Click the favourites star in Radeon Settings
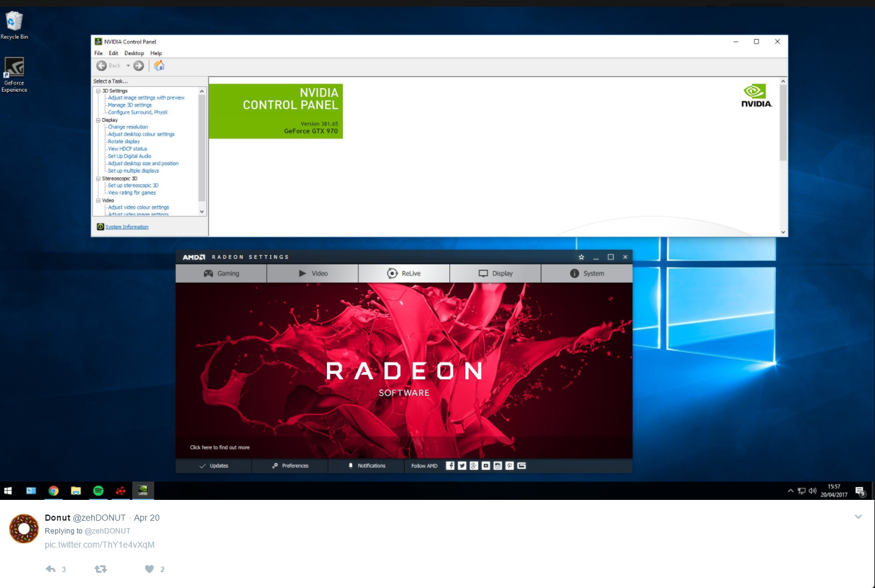875x588 pixels. coord(581,257)
